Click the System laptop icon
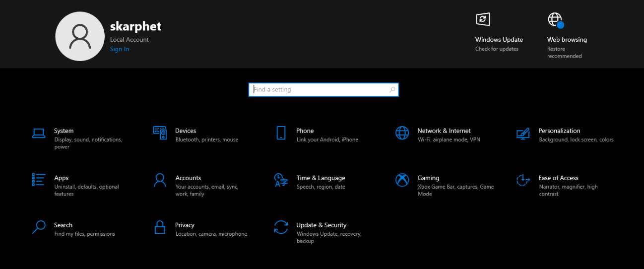644x269 pixels. [39, 133]
